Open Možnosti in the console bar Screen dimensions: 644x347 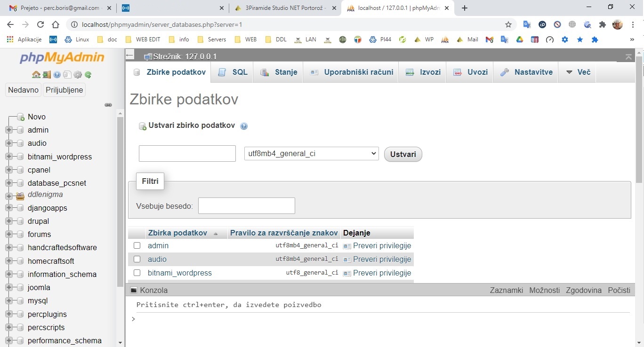545,290
